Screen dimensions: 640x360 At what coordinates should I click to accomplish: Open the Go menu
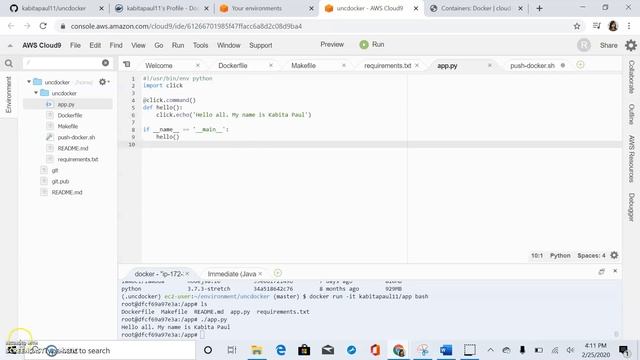click(x=159, y=45)
